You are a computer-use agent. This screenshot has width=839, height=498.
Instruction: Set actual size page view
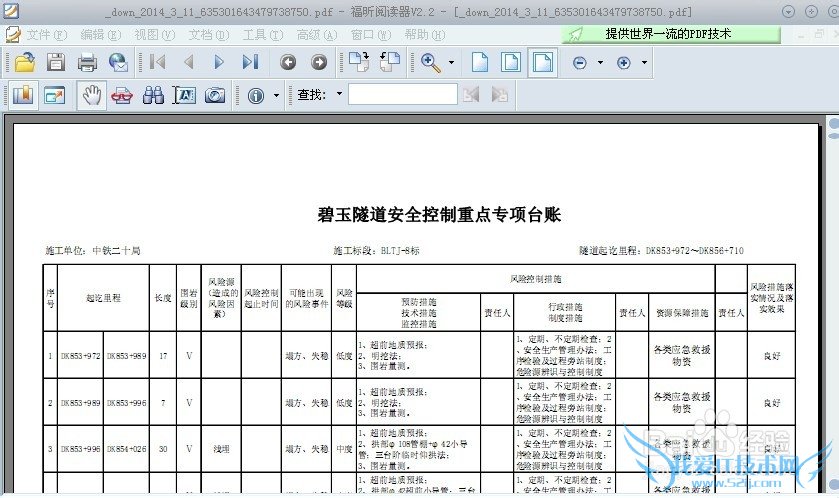coord(480,63)
